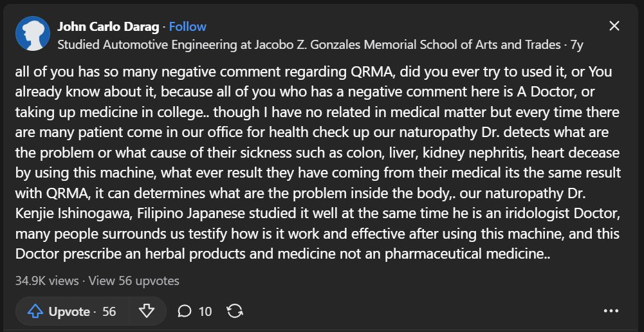Click the 34.9K views counter
The image size is (644, 332).
[47, 281]
